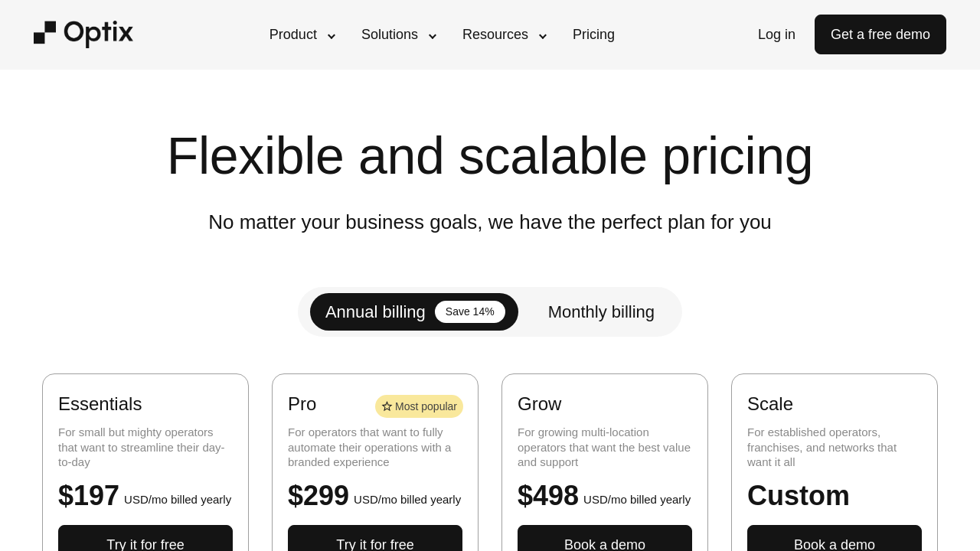980x551 pixels.
Task: Click Get a free demo button
Action: (880, 34)
